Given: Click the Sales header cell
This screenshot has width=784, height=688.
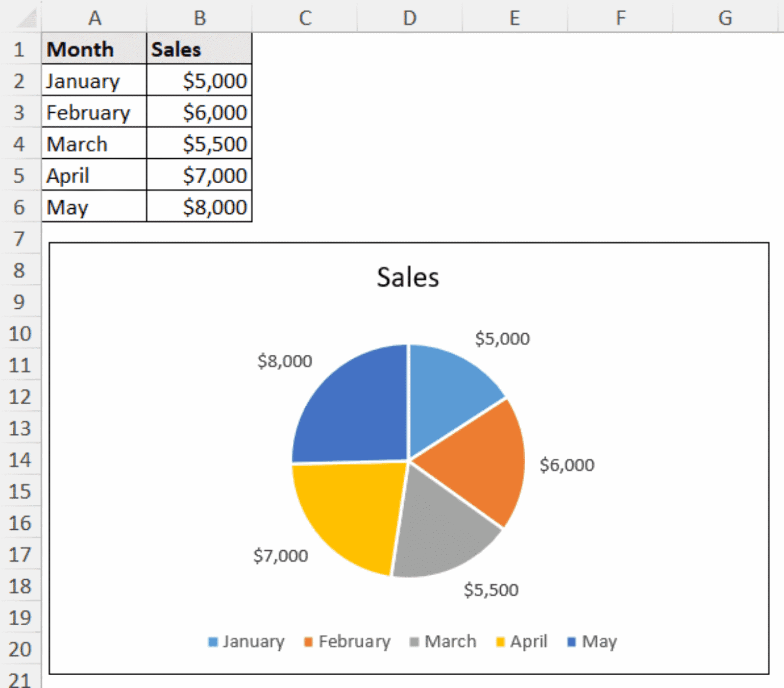Looking at the screenshot, I should pos(199,49).
